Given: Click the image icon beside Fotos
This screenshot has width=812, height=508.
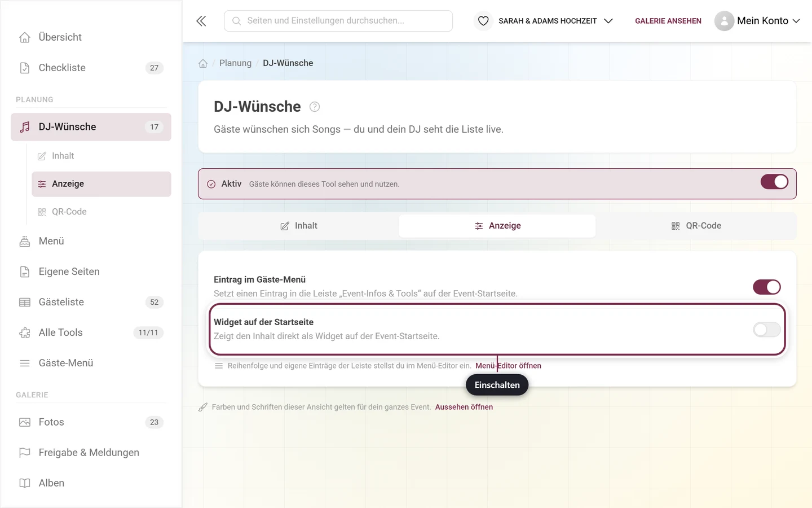Looking at the screenshot, I should tap(25, 422).
